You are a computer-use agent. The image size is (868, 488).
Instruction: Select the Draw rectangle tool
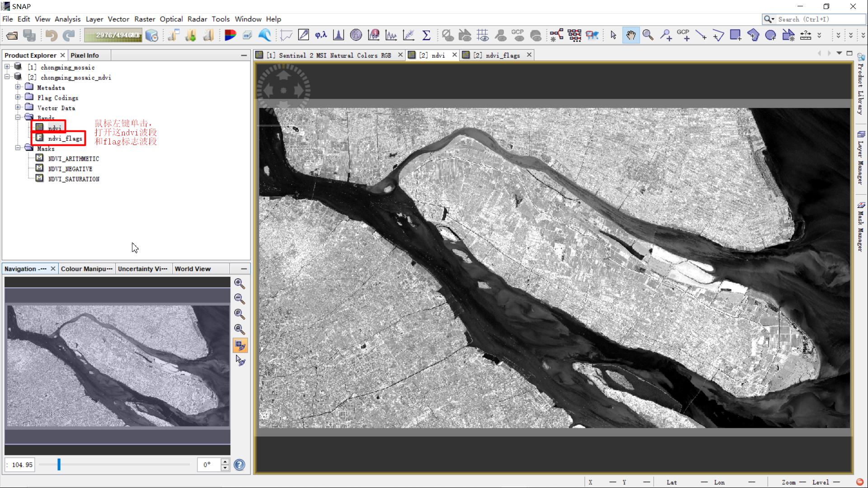[736, 35]
